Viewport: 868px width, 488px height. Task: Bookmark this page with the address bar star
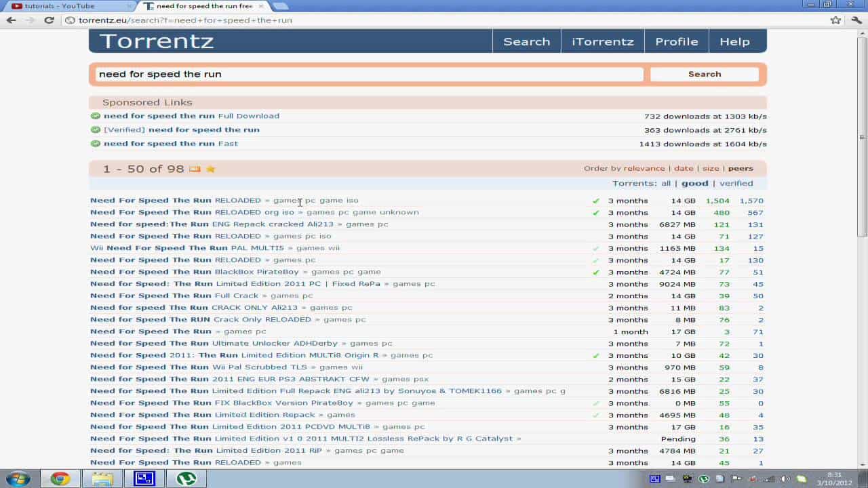tap(835, 20)
